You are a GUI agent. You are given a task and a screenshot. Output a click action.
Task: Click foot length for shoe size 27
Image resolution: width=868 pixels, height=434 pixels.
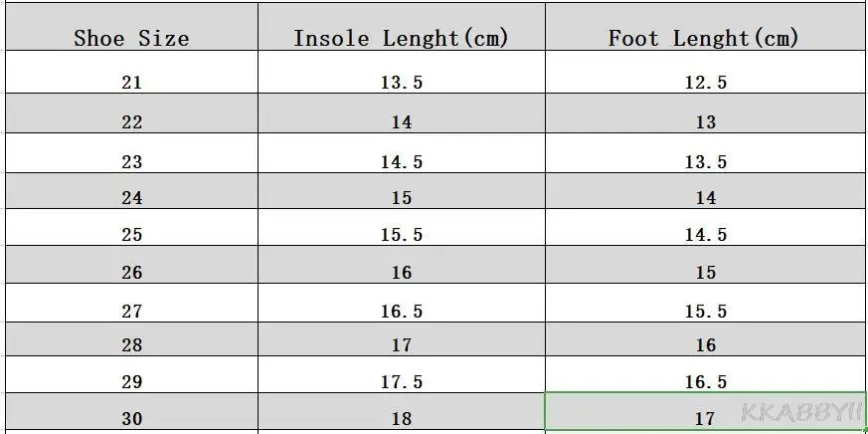(x=705, y=312)
